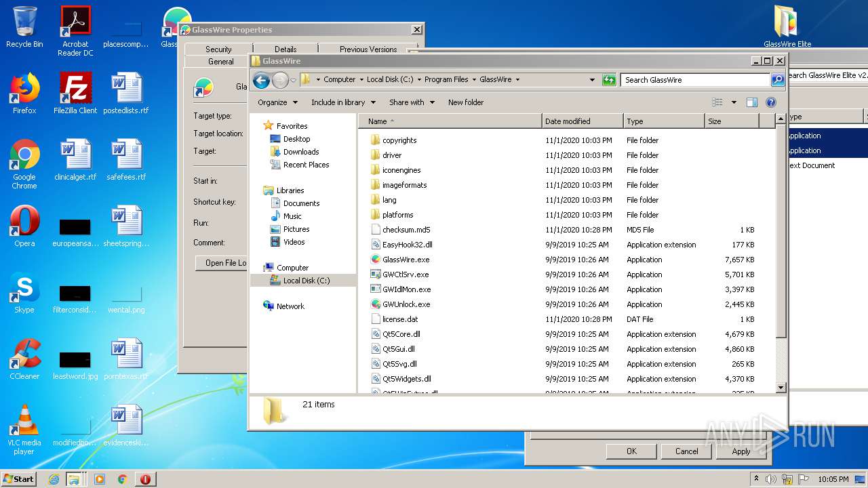Open the Firefox desktop icon
The width and height of the screenshot is (868, 488).
pos(24,94)
